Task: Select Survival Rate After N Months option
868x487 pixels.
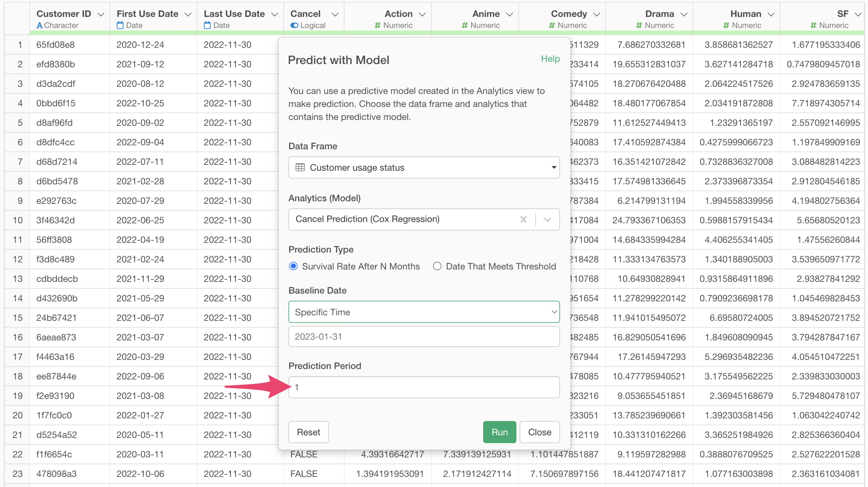Action: [293, 266]
